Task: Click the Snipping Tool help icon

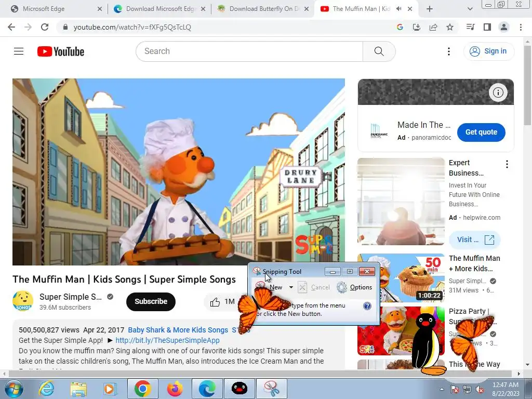Action: point(367,306)
